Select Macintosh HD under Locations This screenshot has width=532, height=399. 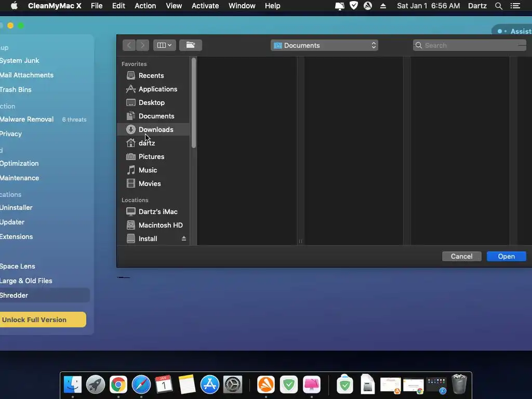point(154,225)
